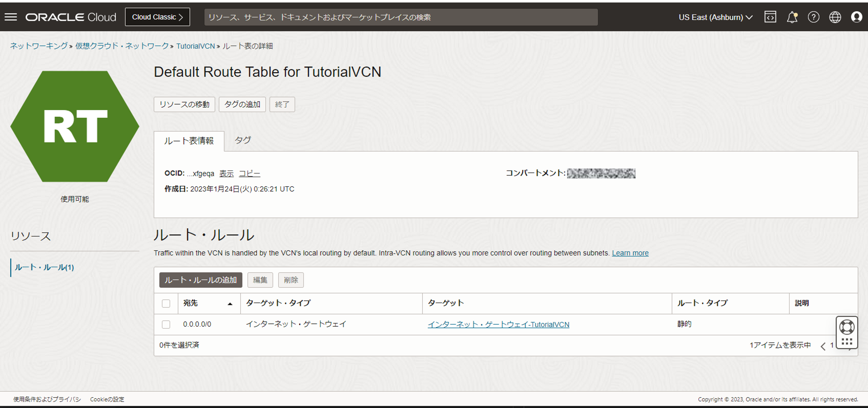Click the support widget grid dots
This screenshot has width=868, height=408.
coord(846,342)
